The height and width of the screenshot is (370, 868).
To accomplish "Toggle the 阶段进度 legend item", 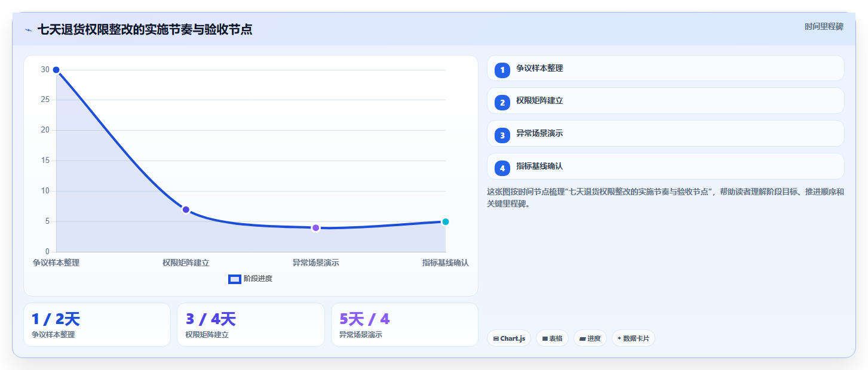I will tap(250, 279).
